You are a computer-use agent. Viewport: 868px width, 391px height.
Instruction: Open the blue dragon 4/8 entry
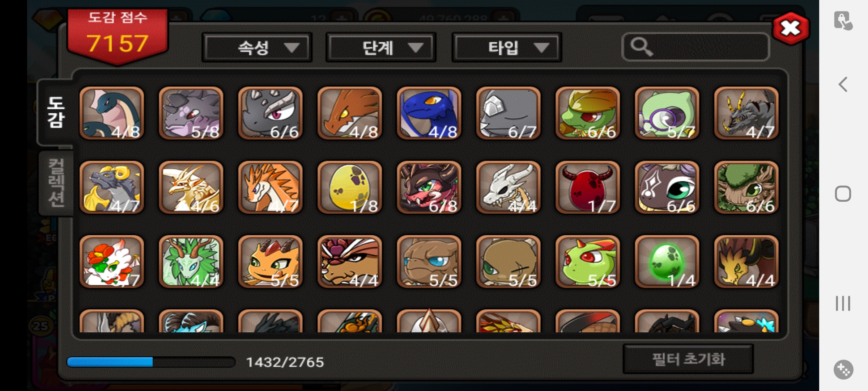click(429, 113)
